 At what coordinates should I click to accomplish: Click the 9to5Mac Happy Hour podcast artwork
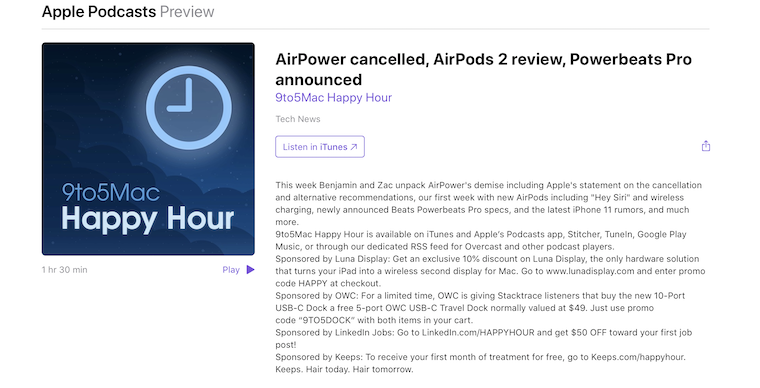[148, 149]
